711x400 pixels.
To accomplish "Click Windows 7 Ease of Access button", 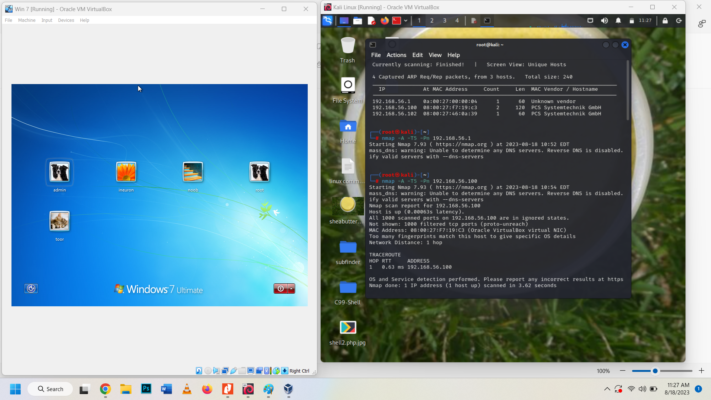I will (x=31, y=288).
